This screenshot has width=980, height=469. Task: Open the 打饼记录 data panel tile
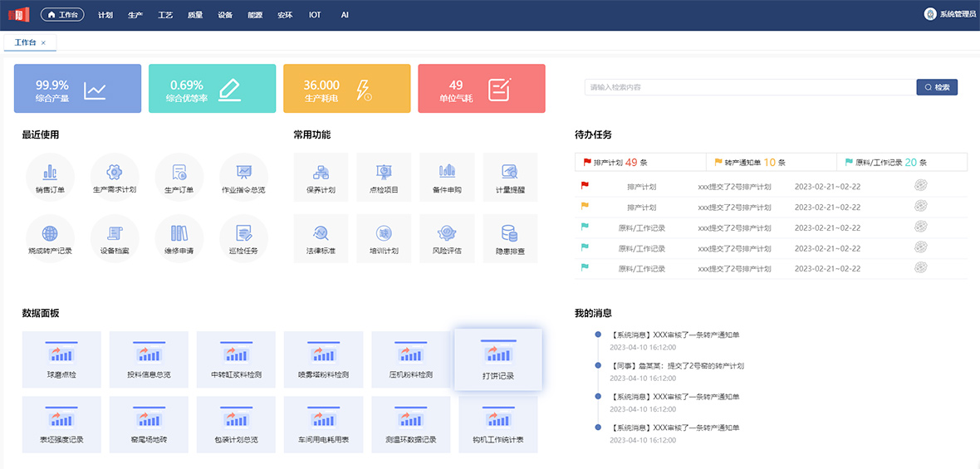click(498, 359)
